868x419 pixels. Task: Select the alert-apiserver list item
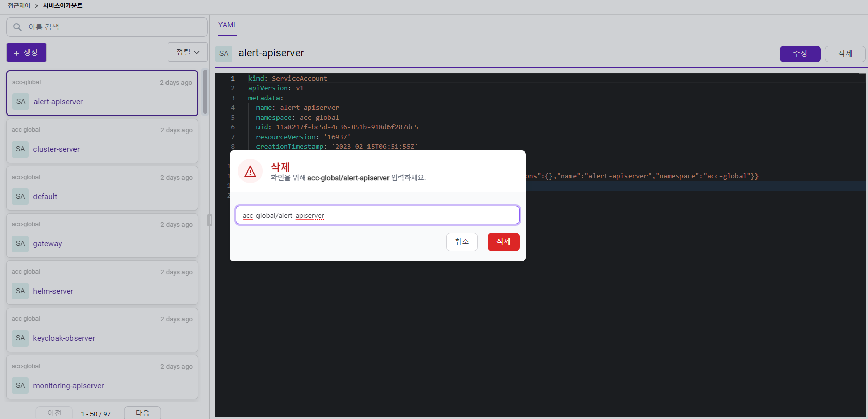point(102,93)
